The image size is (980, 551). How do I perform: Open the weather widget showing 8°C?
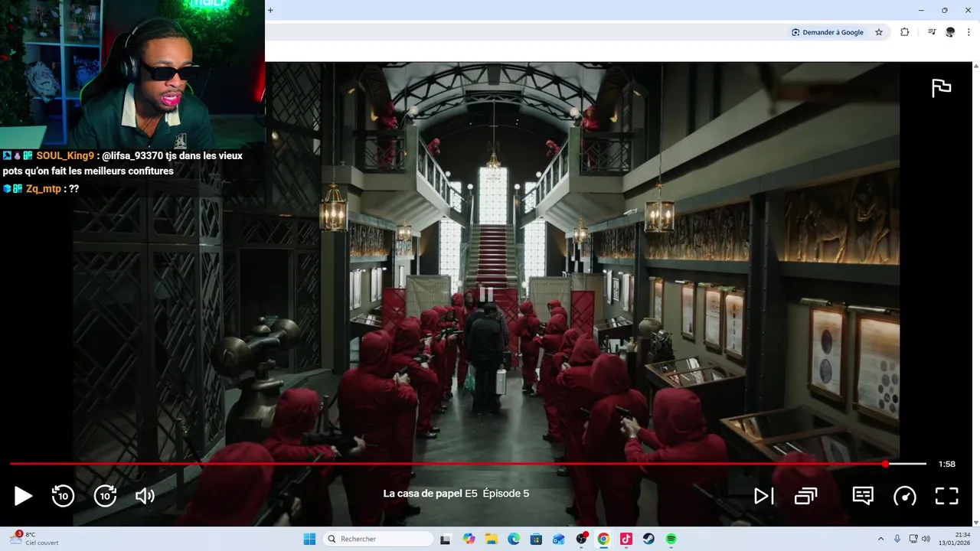coord(34,539)
